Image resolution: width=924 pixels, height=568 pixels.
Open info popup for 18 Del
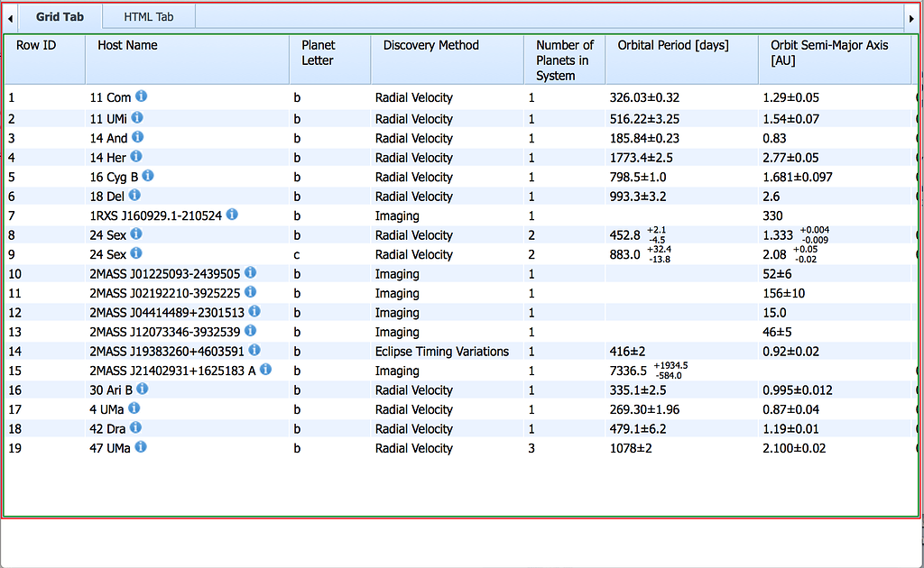click(134, 197)
